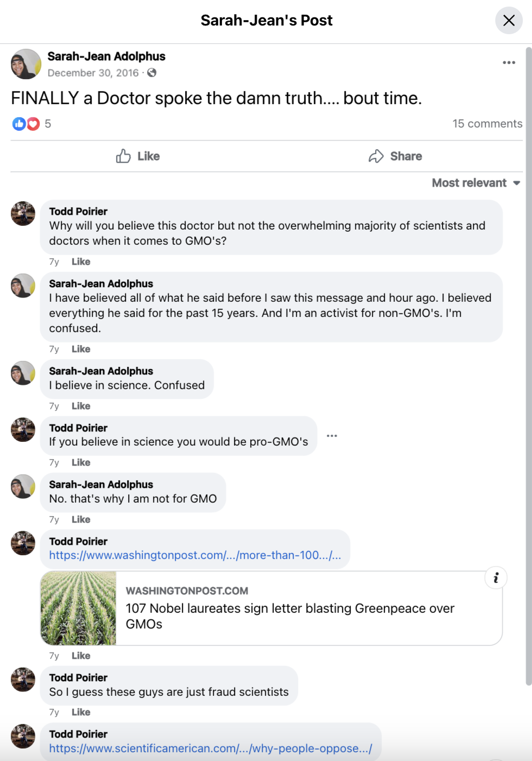This screenshot has width=532, height=761.
Task: Open Todd Poirier's avatar on the first comment
Action: point(23,213)
